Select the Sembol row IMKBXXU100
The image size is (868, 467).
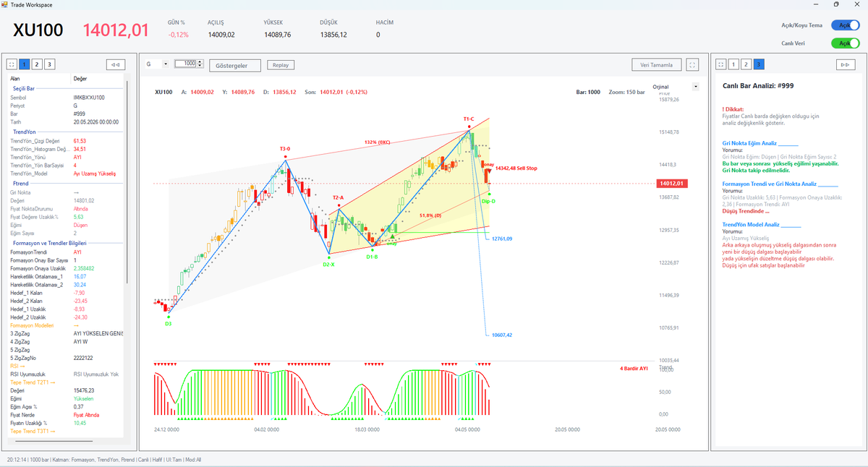67,98
